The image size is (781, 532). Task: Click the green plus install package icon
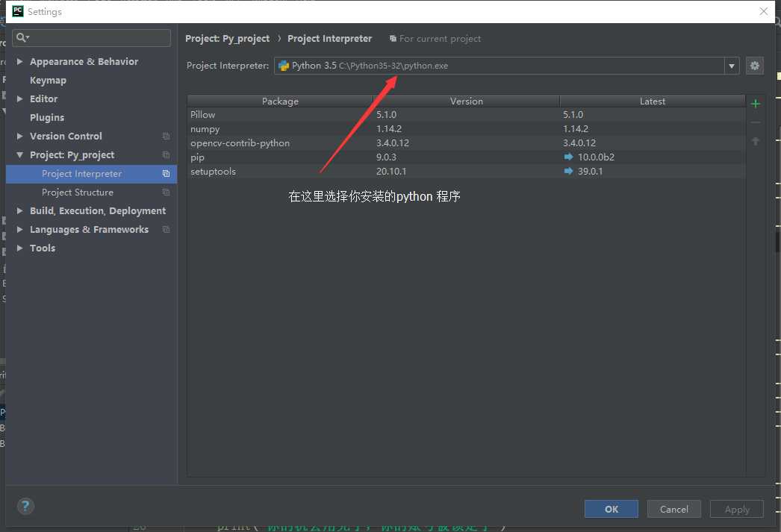coord(755,104)
